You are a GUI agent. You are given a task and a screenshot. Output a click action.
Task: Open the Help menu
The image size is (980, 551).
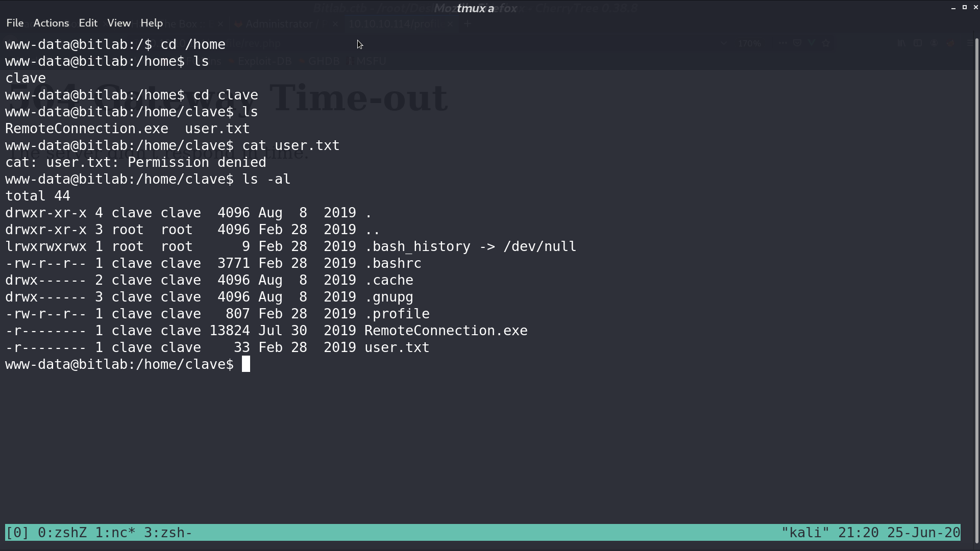(x=152, y=23)
